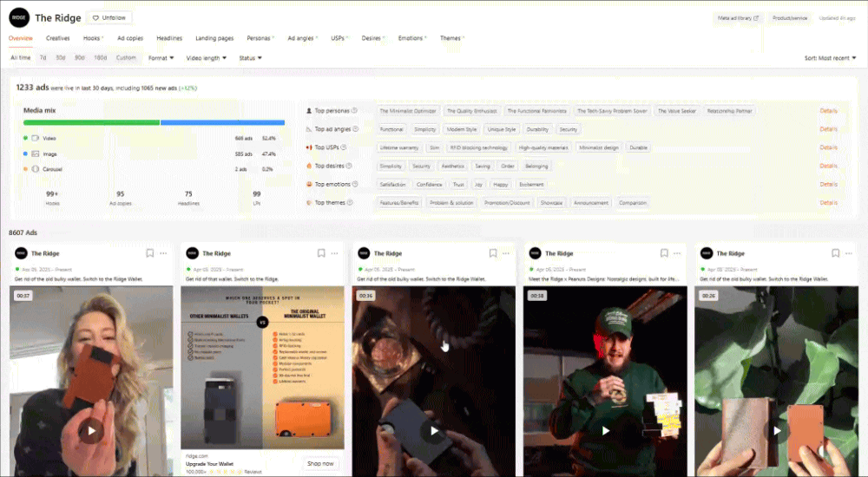Viewport: 868px width, 477px height.
Task: Click info icon next to Top ad angles
Action: 355,129
